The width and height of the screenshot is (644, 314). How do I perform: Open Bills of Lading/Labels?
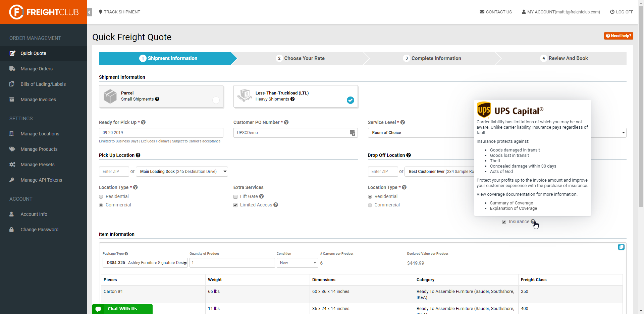(43, 84)
